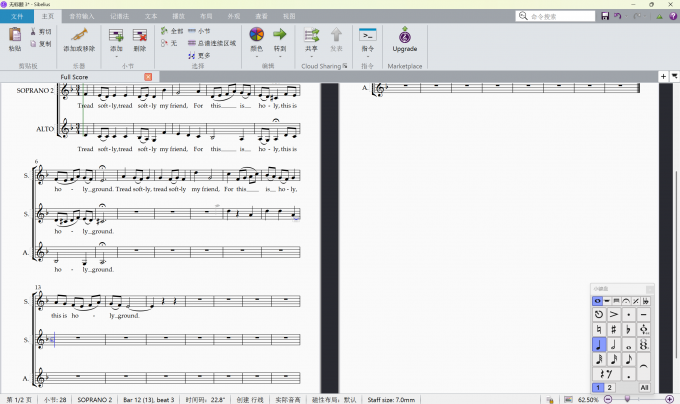This screenshot has height=404, width=680.
Task: Click the Cut (剪切) scissors icon
Action: (33, 32)
